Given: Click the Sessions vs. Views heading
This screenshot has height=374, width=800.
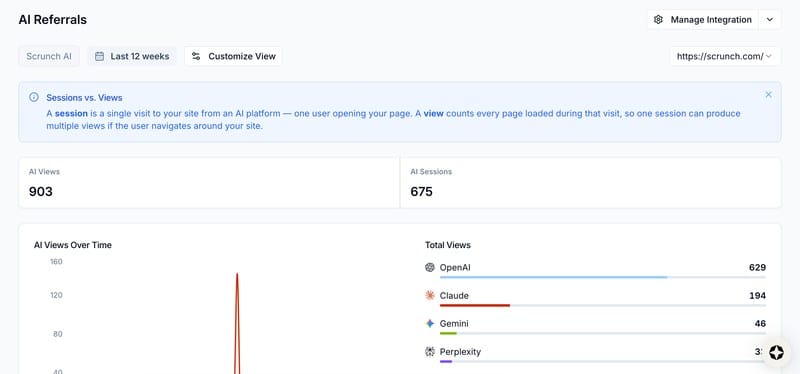Looking at the screenshot, I should pos(84,97).
